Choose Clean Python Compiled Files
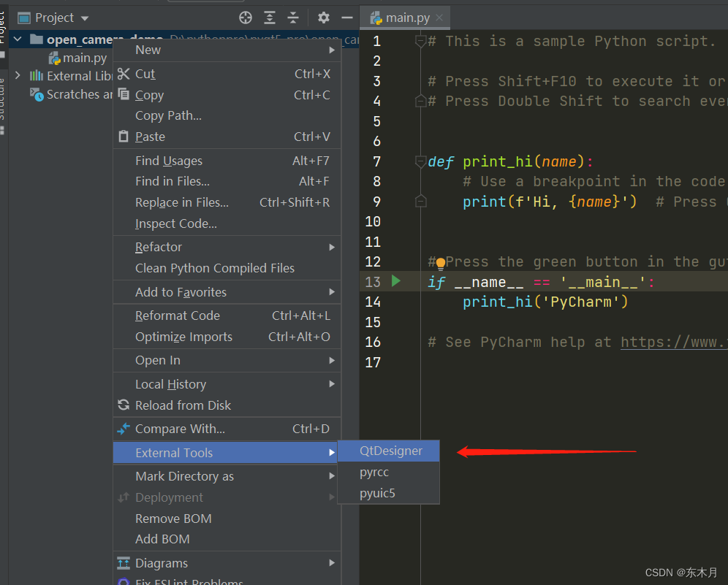 tap(227, 268)
